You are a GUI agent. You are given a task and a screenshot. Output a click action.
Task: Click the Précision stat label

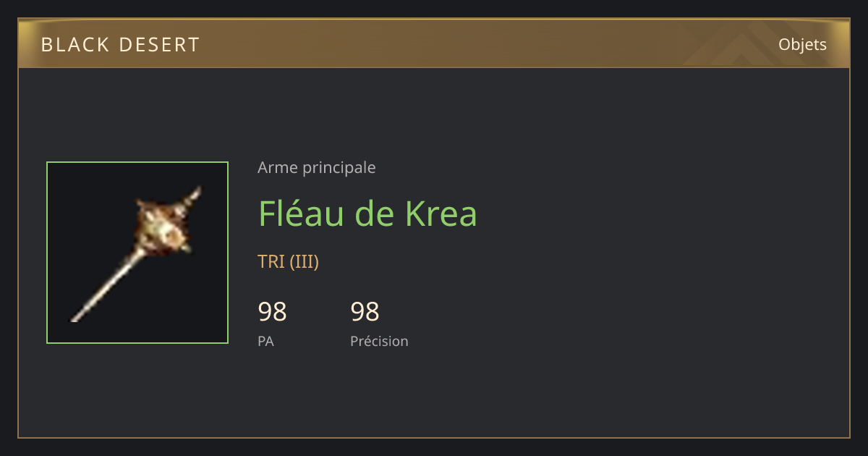point(379,341)
